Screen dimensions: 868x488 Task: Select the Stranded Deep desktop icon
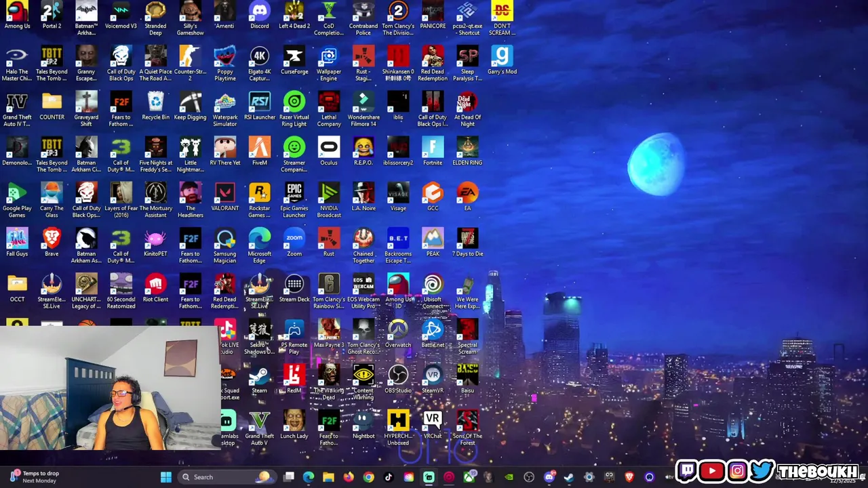(155, 18)
